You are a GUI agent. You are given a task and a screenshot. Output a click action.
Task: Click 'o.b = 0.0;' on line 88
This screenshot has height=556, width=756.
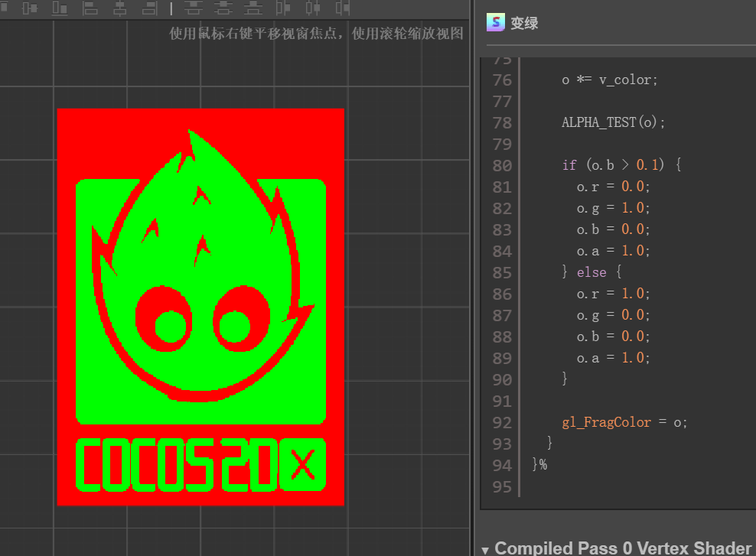tap(613, 337)
